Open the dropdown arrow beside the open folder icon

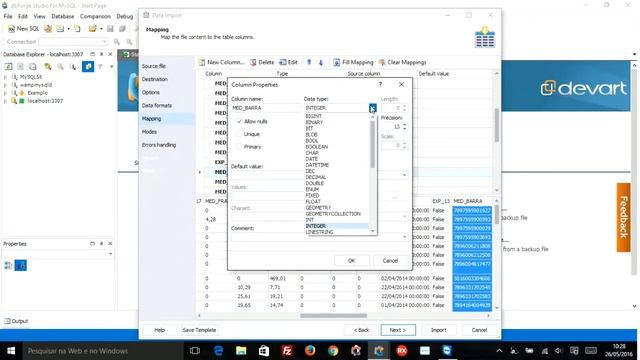tap(101, 29)
